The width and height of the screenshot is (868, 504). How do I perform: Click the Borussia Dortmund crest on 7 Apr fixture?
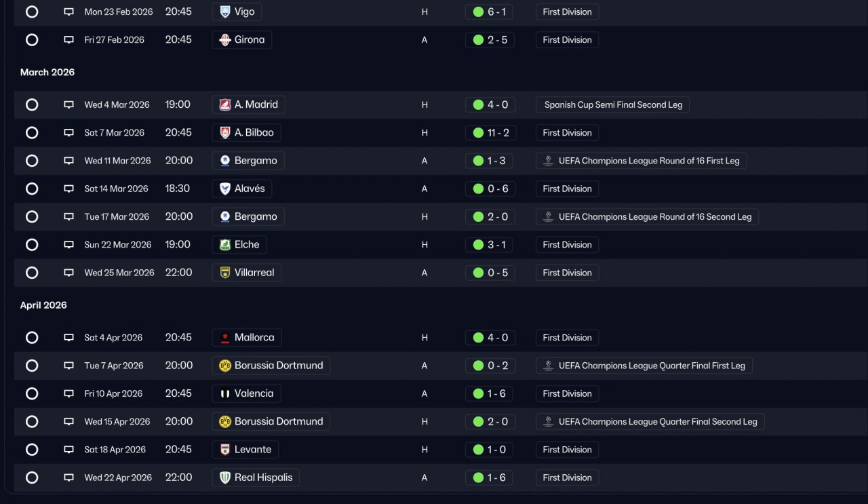[x=225, y=366]
